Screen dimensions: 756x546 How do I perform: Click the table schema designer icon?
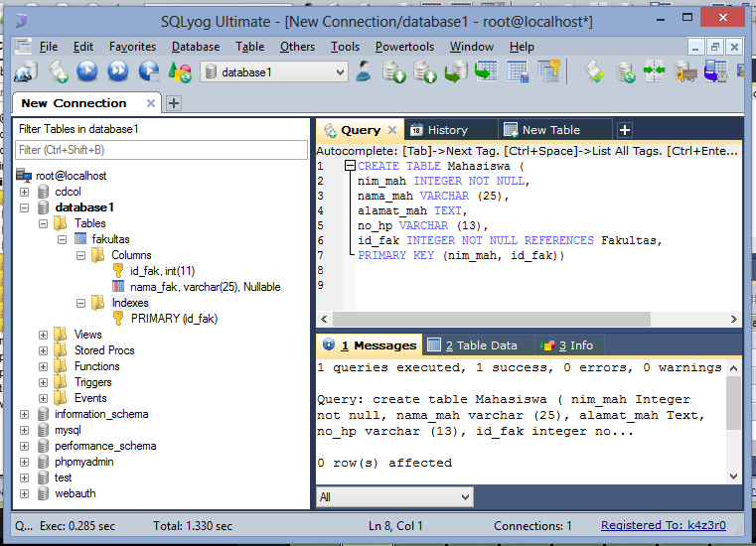[518, 71]
